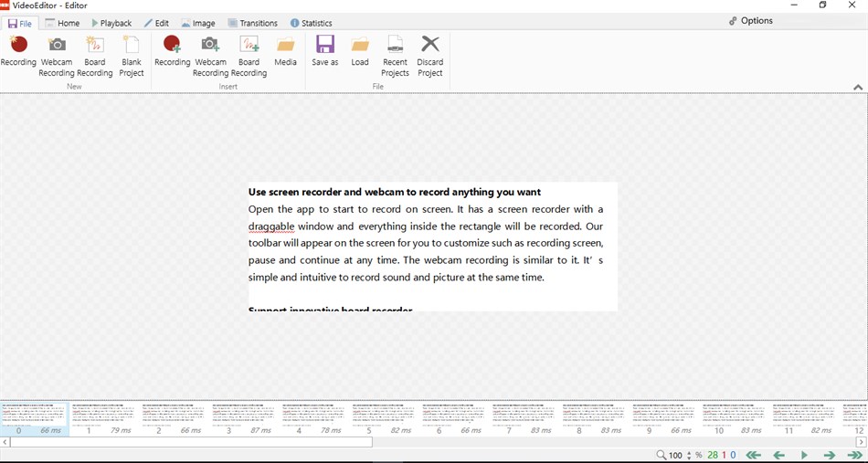The height and width of the screenshot is (463, 868).
Task: Open the Image tab
Action: coord(198,23)
